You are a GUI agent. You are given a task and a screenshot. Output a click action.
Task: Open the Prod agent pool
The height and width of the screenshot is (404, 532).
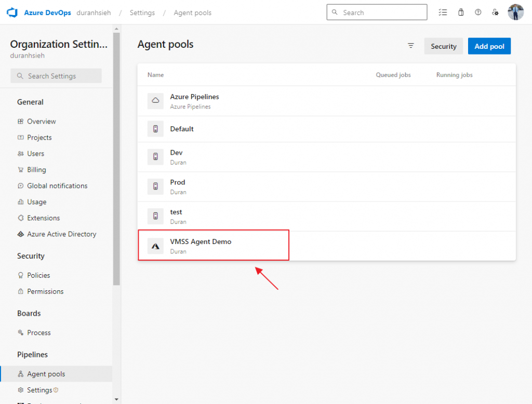(326, 186)
